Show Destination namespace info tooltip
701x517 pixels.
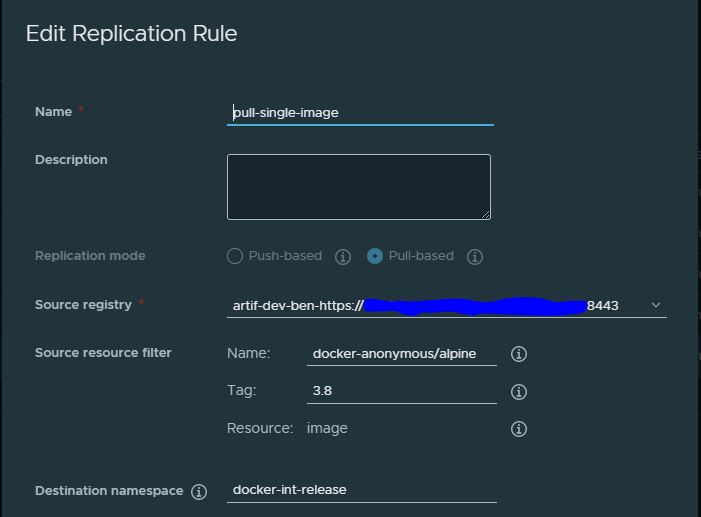(199, 492)
